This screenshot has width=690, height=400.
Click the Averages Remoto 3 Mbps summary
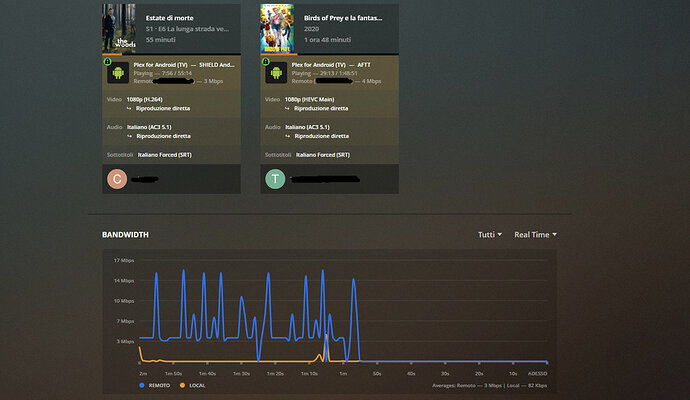click(x=489, y=385)
